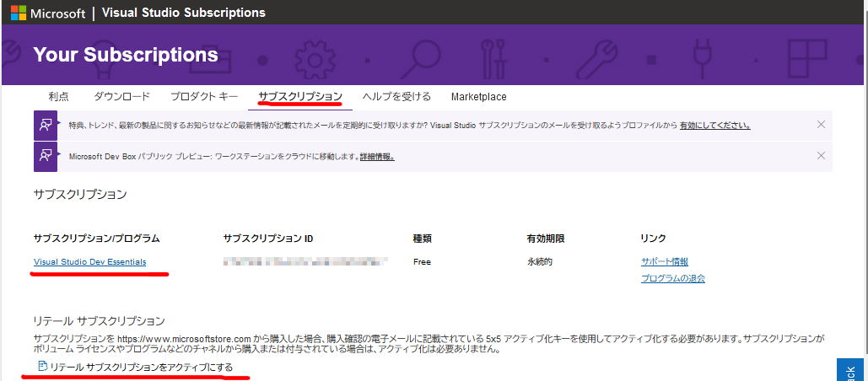Go to the Marketplace tab
Image resolution: width=868 pixels, height=381 pixels.
click(x=479, y=97)
